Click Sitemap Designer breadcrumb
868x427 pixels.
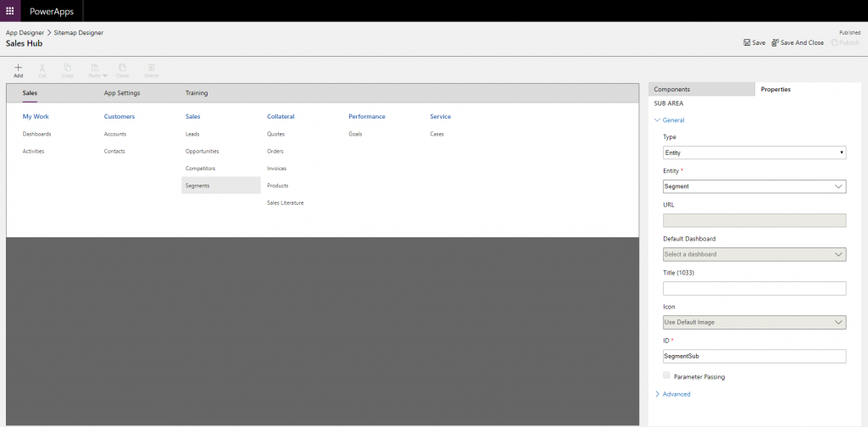[79, 33]
